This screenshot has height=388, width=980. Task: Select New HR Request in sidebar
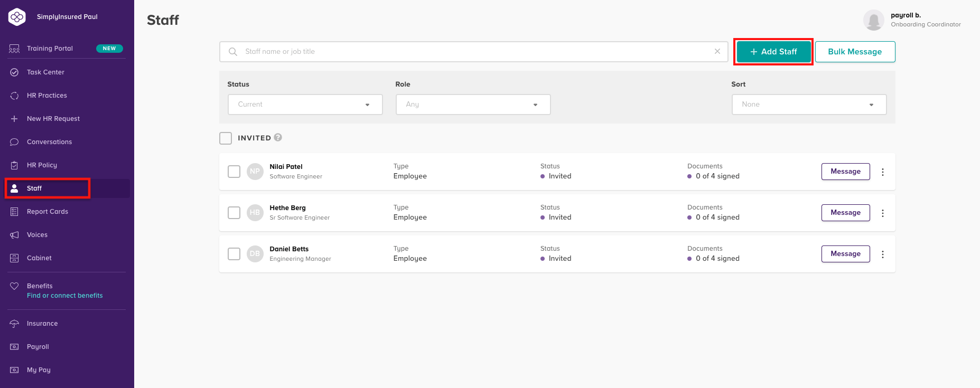[53, 119]
